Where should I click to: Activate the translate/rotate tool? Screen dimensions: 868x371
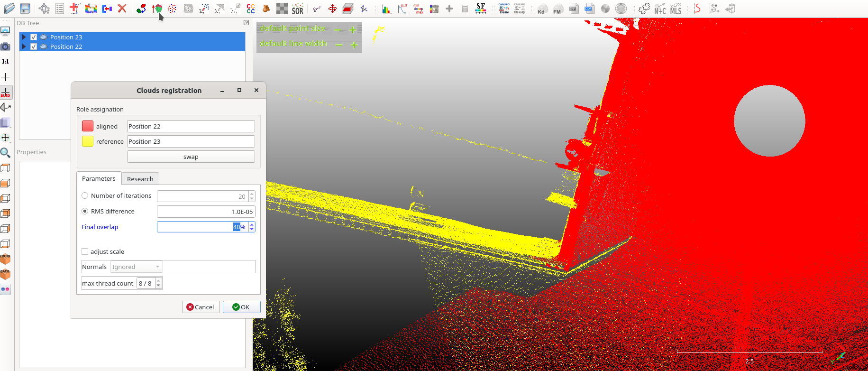pyautogui.click(x=333, y=8)
